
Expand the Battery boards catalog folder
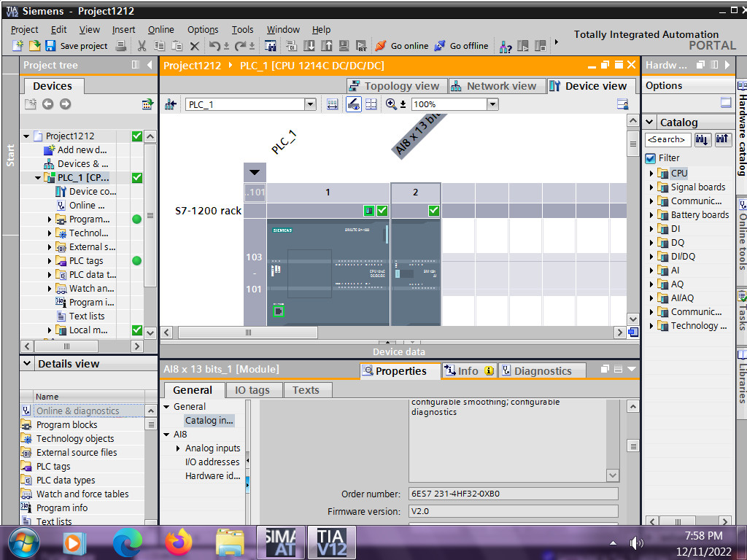[x=651, y=215]
